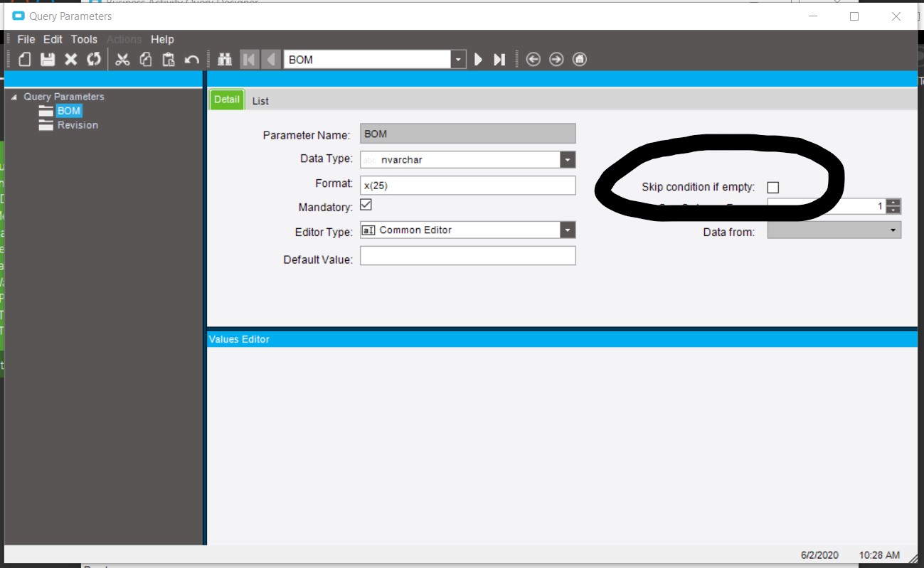Click the Query Parameters window title icon
Viewport: 924px width, 568px height.
(x=18, y=16)
